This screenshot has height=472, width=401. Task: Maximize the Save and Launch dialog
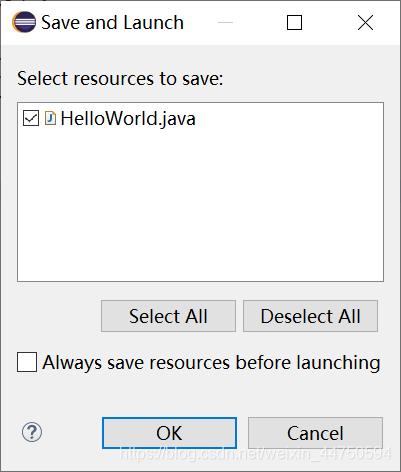(294, 23)
